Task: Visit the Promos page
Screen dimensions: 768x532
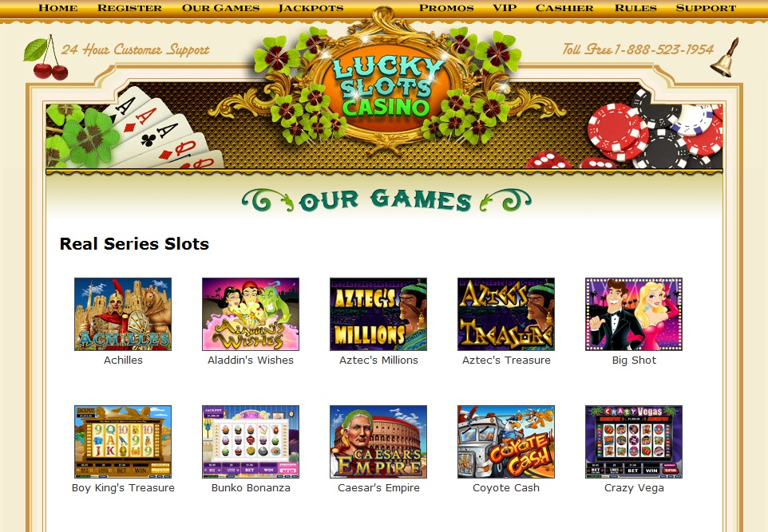Action: (x=447, y=8)
